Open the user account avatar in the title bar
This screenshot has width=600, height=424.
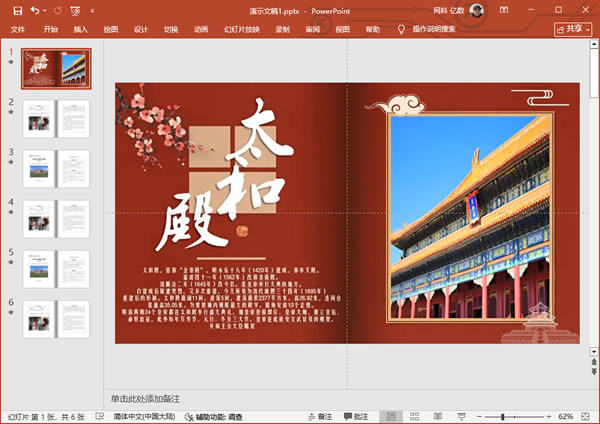point(477,10)
